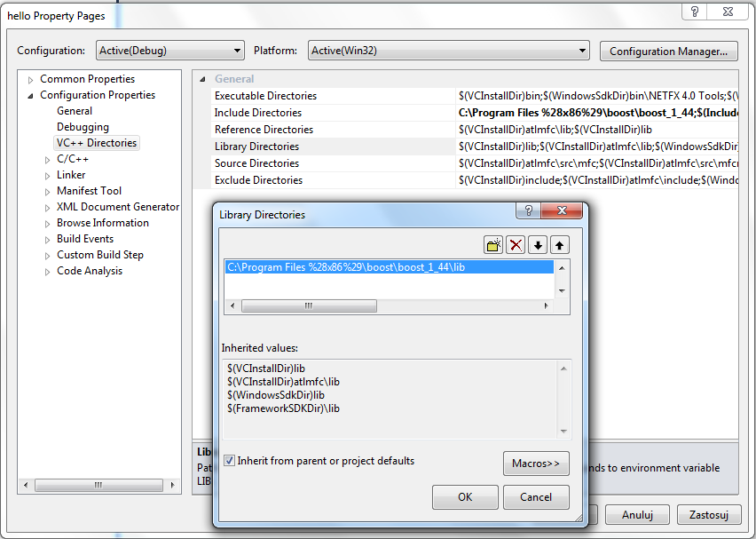Click help button in Library Directories dialog
This screenshot has height=539, width=756.
pos(529,211)
